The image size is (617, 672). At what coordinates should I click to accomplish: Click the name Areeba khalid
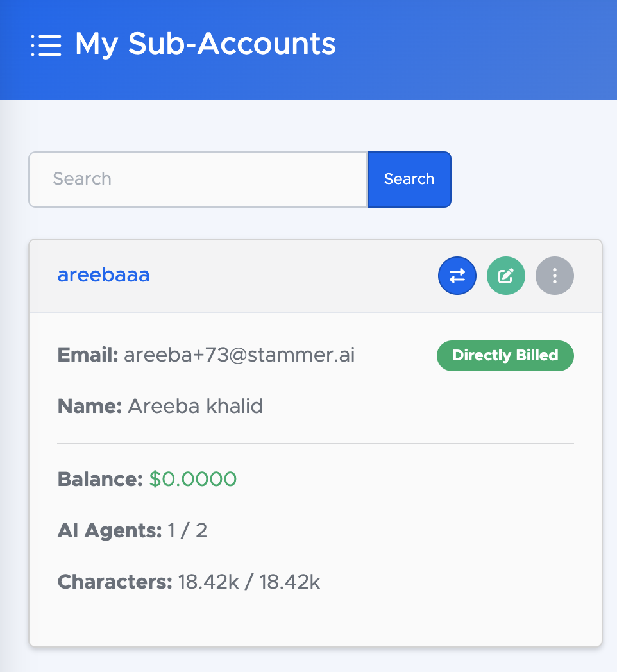click(195, 406)
